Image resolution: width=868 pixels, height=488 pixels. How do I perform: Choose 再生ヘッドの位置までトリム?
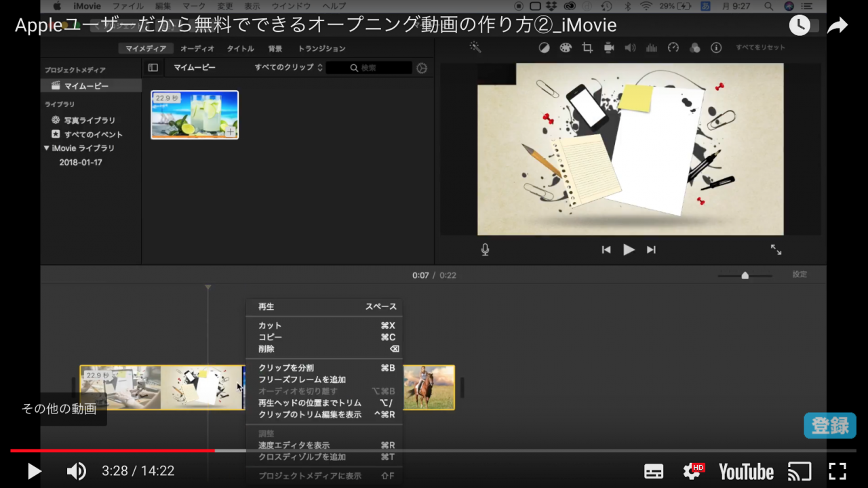(324, 403)
